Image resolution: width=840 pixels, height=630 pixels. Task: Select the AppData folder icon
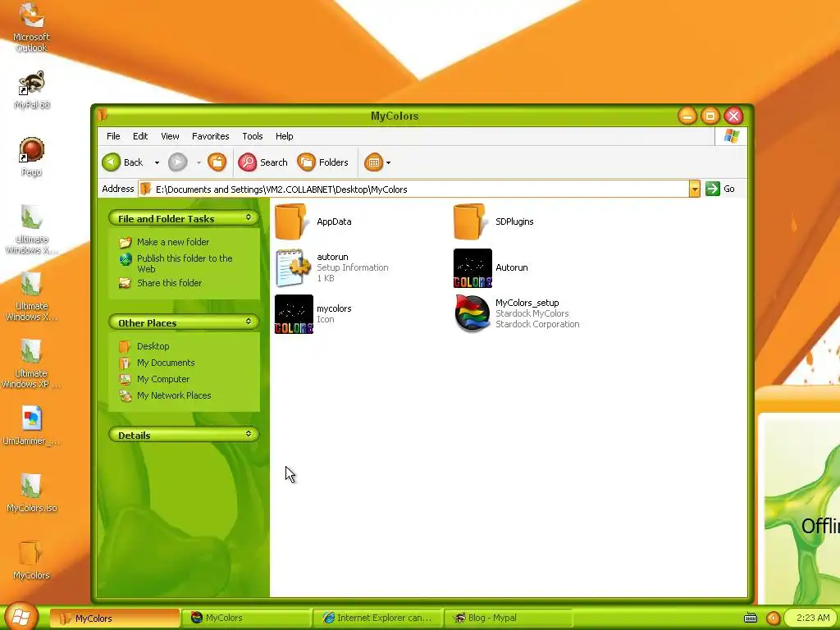click(291, 221)
